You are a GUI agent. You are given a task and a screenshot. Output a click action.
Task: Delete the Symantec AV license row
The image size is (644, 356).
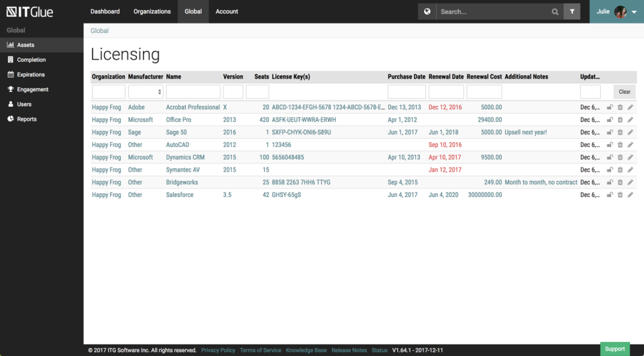click(x=620, y=170)
